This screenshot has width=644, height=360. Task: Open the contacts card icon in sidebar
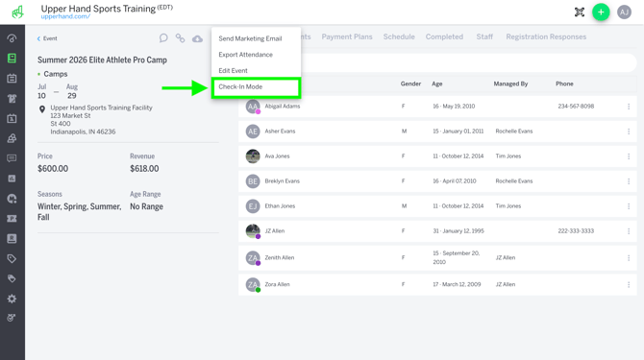pos(12,238)
